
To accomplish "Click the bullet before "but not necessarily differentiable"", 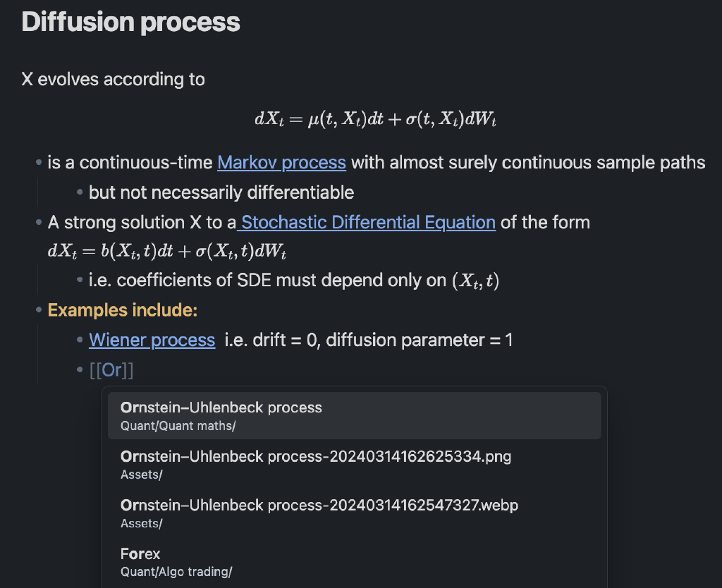I will click(80, 192).
